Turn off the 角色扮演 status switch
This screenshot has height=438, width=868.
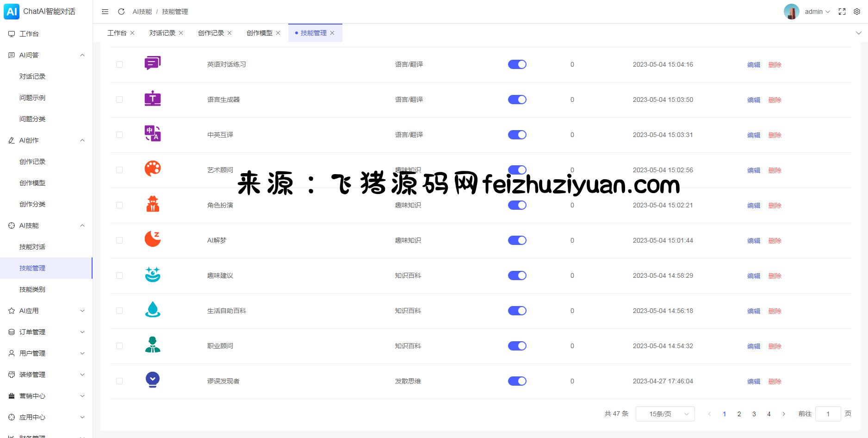click(x=517, y=205)
